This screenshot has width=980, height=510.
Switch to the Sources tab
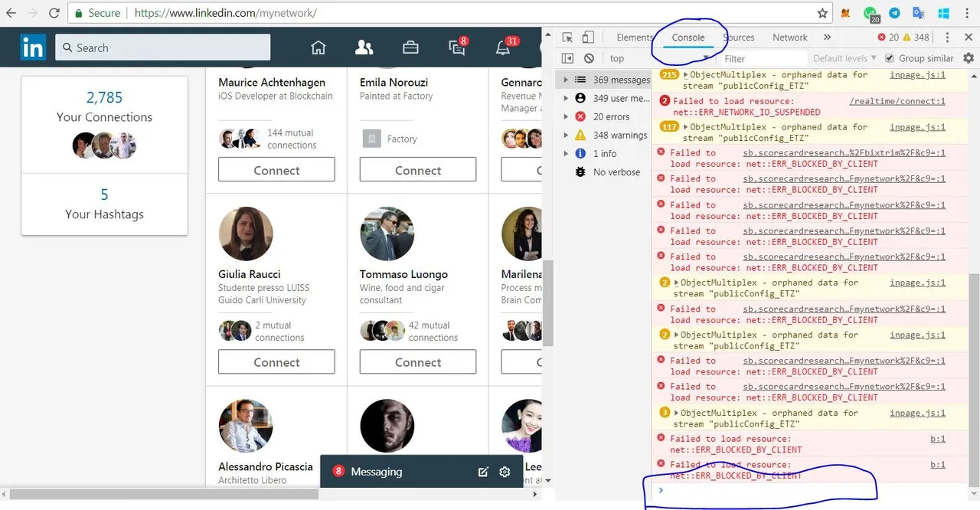click(739, 38)
